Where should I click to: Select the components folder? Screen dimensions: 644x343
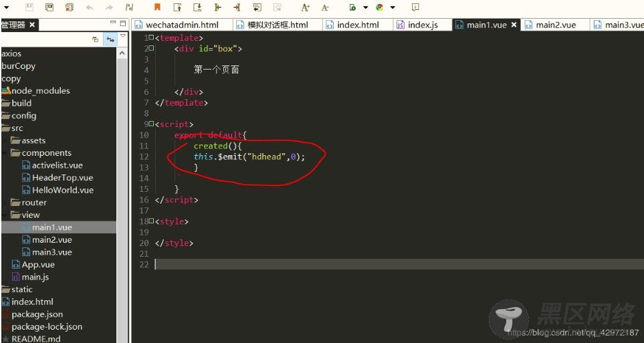[x=46, y=153]
